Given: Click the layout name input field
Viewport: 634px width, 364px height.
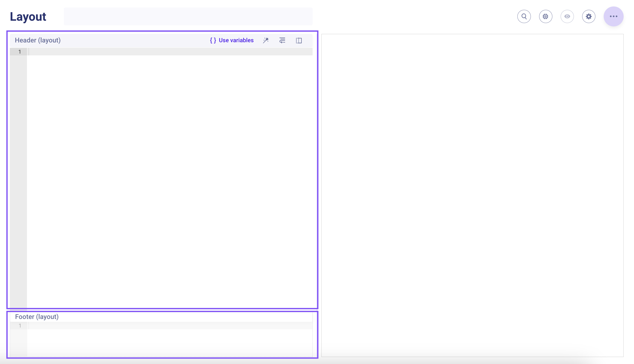Looking at the screenshot, I should tap(188, 17).
